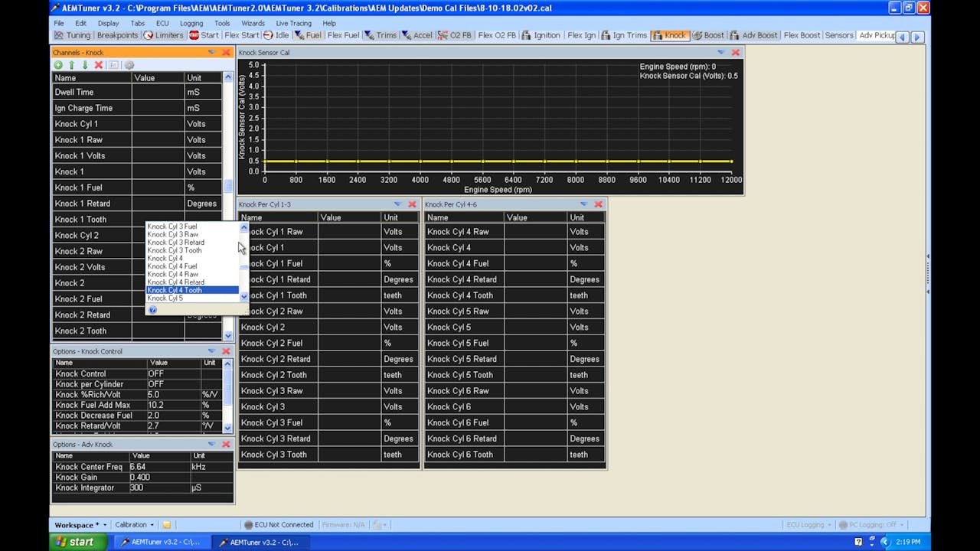Click the ECU Not Connected status icon
The height and width of the screenshot is (551, 980).
click(248, 525)
